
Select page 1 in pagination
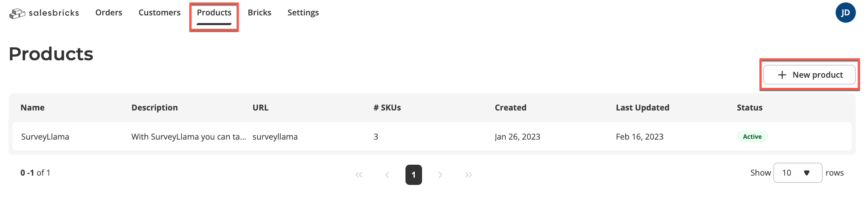tap(414, 175)
